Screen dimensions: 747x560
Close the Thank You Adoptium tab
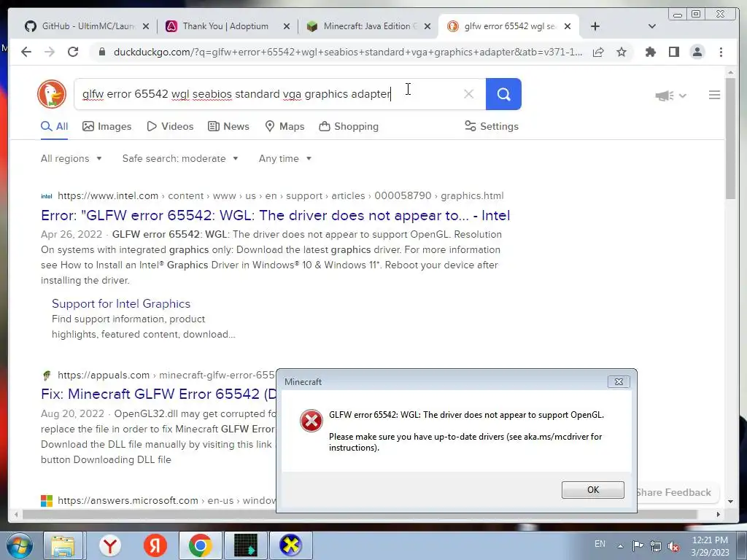pos(286,27)
